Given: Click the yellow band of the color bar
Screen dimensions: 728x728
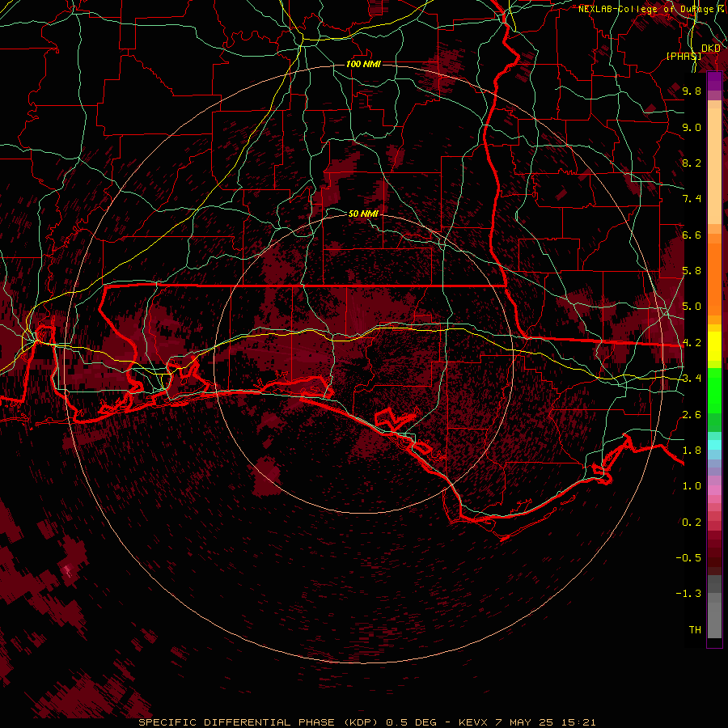Looking at the screenshot, I should pos(714,346).
